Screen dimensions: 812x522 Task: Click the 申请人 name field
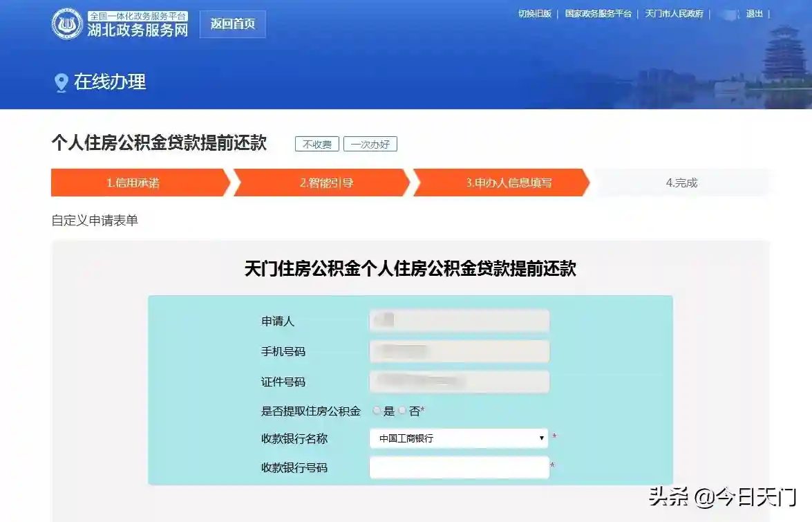click(460, 321)
